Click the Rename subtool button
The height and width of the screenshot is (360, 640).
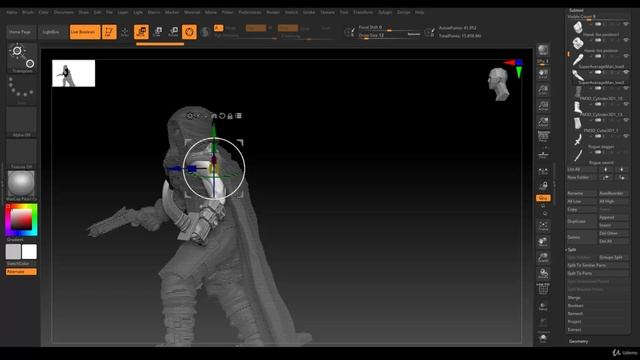pyautogui.click(x=581, y=193)
